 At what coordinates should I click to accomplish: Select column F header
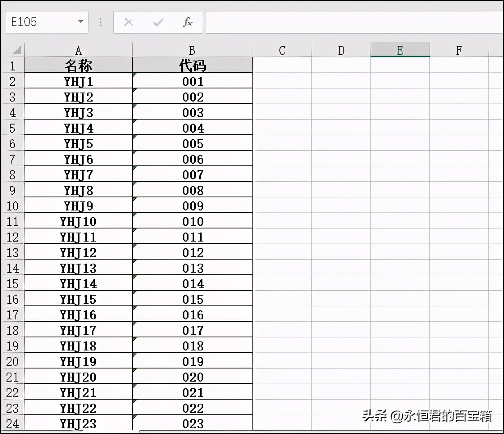[x=459, y=50]
